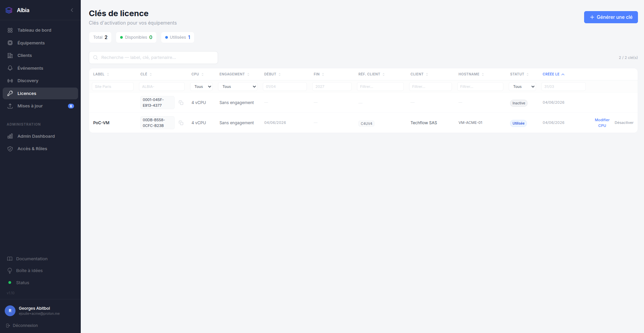Open the CPU filter dropdown

[201, 87]
